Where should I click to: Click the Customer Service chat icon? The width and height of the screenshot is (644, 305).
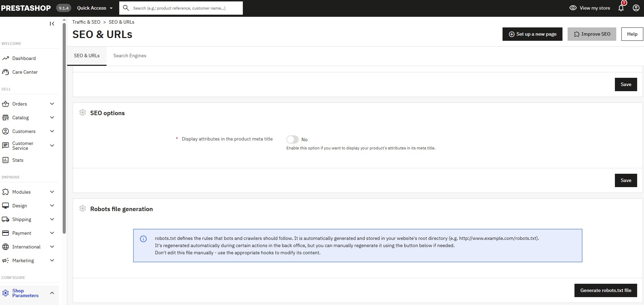(5, 146)
